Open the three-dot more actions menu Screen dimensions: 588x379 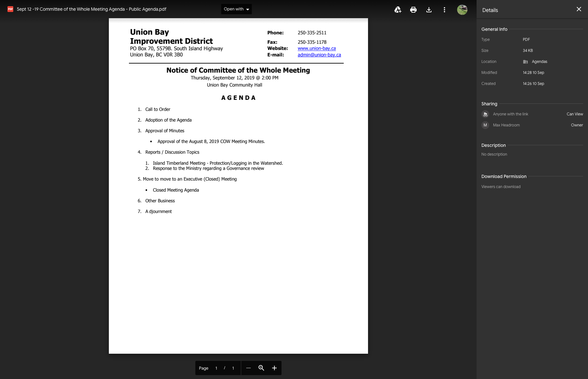(x=444, y=10)
